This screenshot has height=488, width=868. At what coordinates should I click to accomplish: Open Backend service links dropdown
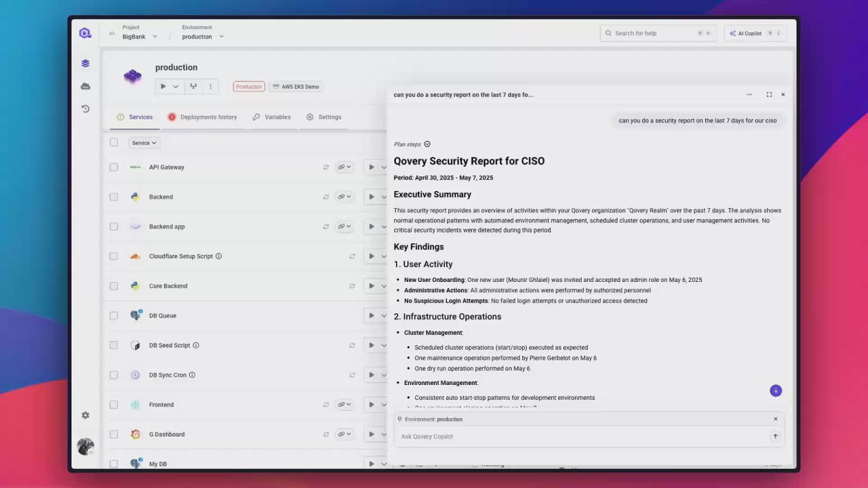[x=344, y=197]
